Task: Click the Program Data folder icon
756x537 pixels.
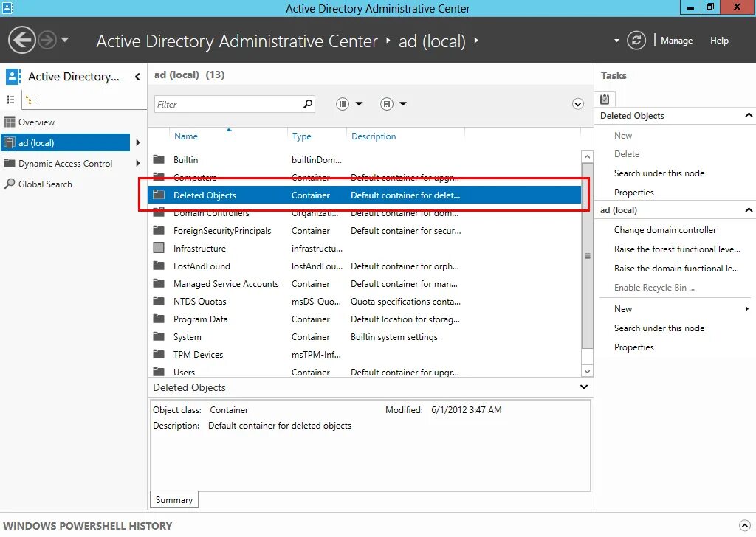Action: tap(159, 319)
